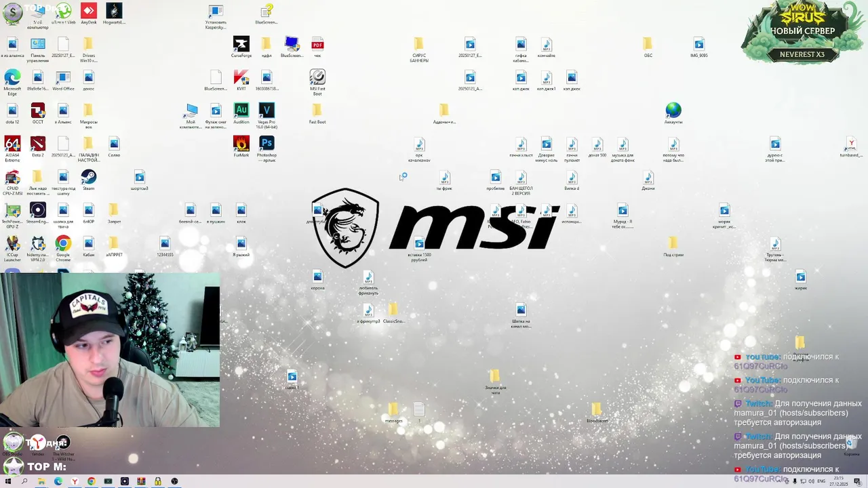Open the Установить Kaspersky installer icon
This screenshot has height=488, width=868.
point(216,16)
